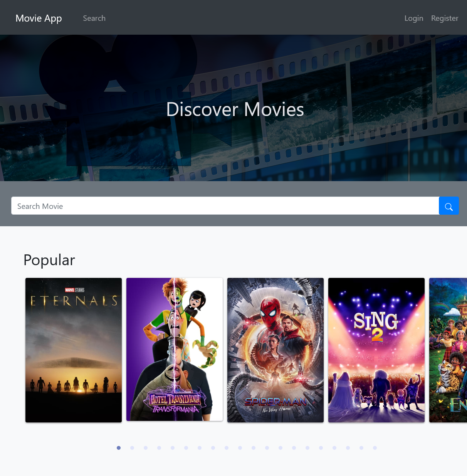
Task: Open Spider-Man No Way Home poster
Action: [275, 350]
